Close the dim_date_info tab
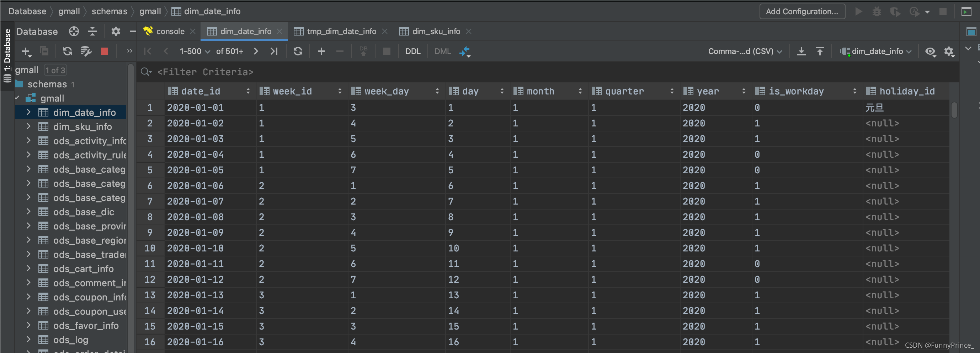980x353 pixels. click(279, 31)
